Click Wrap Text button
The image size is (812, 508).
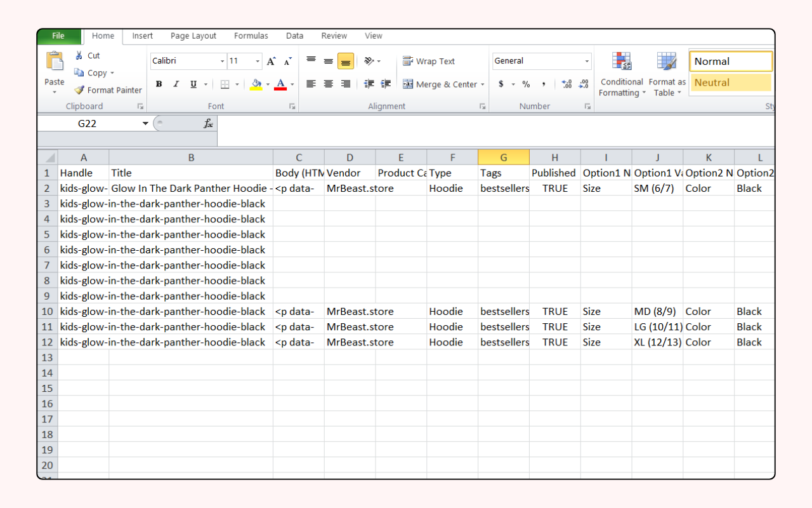(429, 61)
